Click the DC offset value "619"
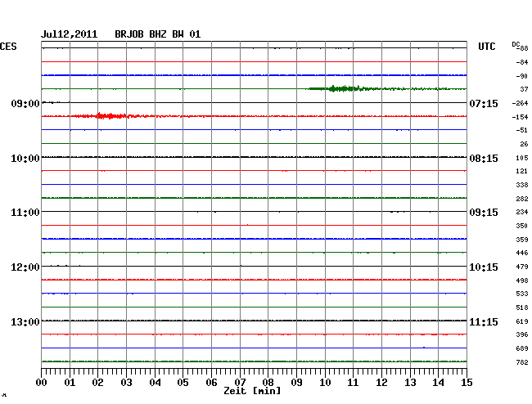 click(522, 321)
